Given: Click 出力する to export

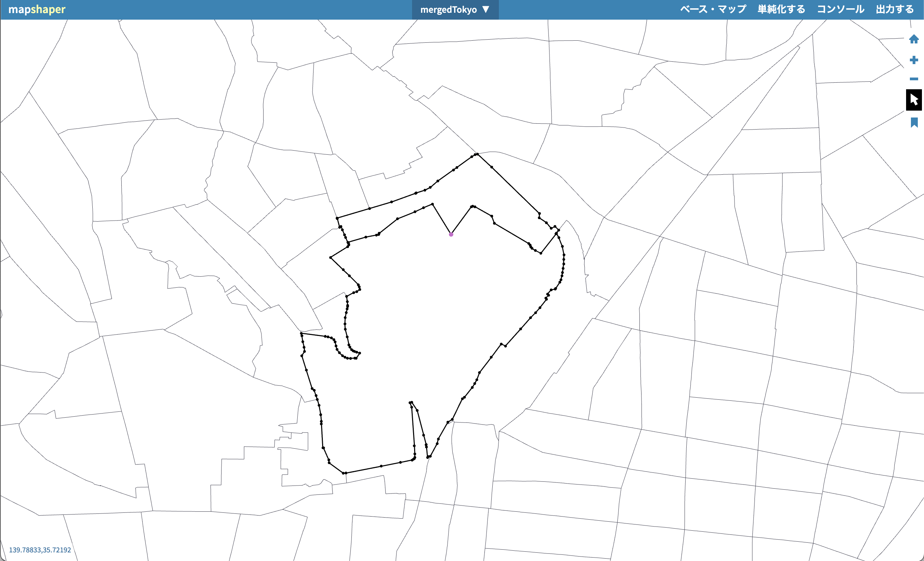Looking at the screenshot, I should click(895, 9).
